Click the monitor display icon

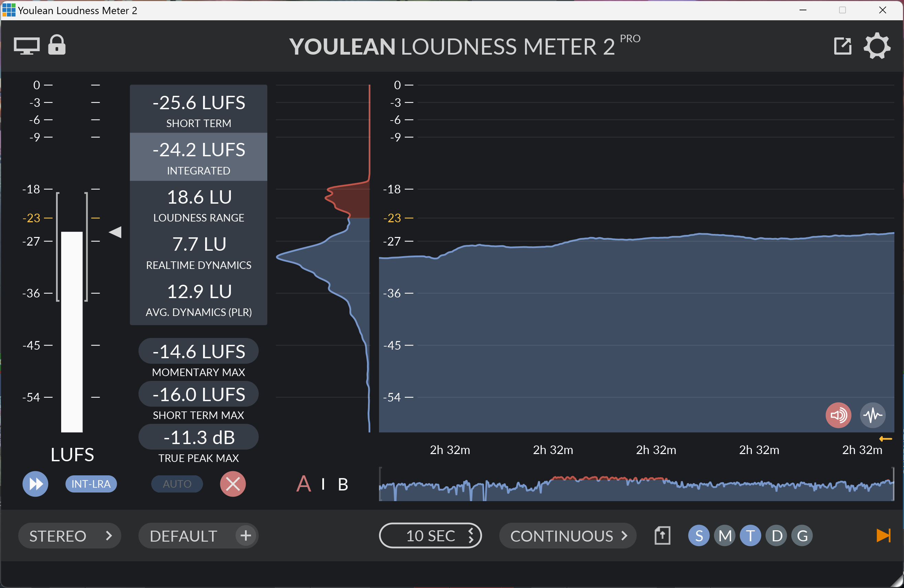point(26,46)
